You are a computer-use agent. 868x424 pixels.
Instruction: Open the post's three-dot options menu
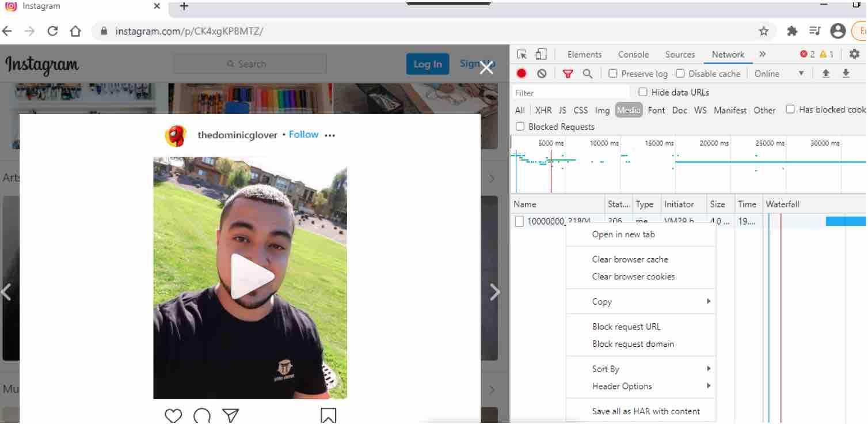[329, 135]
